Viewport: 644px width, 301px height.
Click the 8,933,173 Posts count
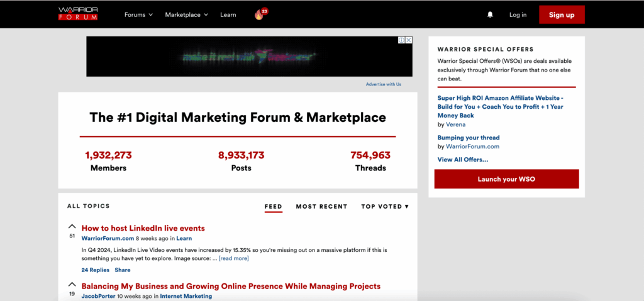[x=241, y=155]
